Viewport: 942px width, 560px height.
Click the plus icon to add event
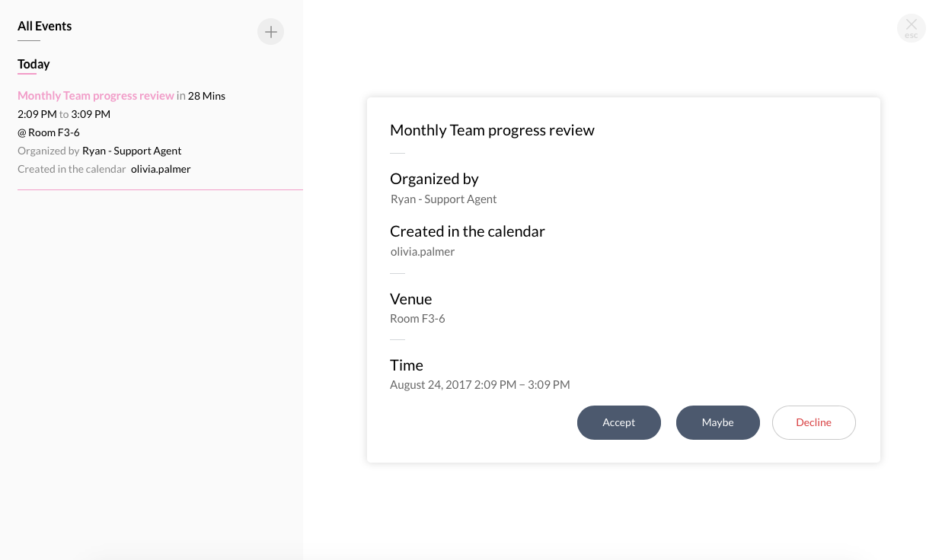[x=270, y=32]
